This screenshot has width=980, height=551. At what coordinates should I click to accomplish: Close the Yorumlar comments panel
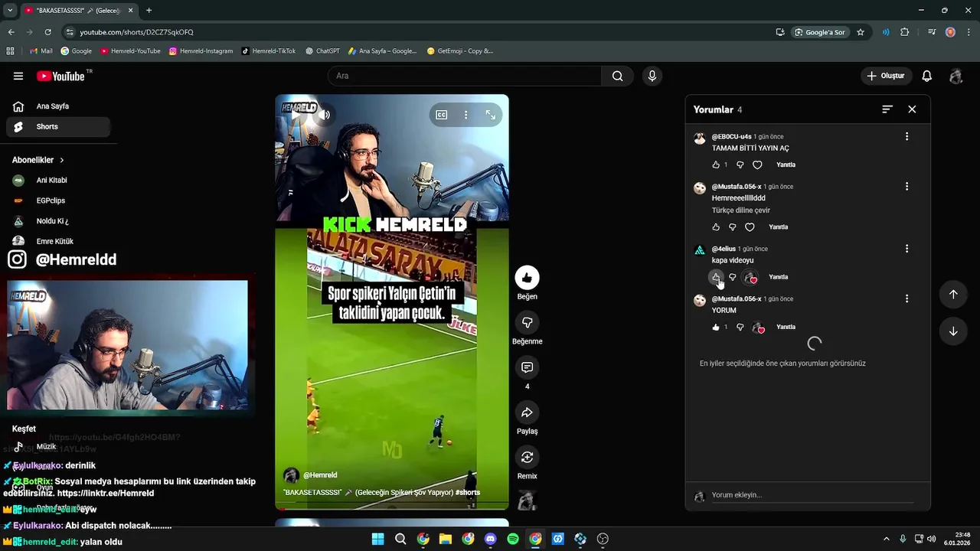tap(912, 109)
